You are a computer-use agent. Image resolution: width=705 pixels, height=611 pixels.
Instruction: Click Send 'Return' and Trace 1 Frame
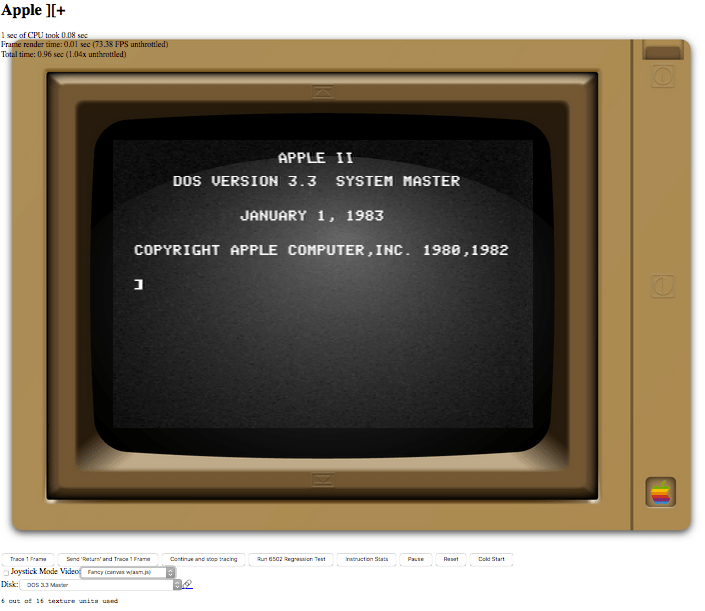click(108, 559)
